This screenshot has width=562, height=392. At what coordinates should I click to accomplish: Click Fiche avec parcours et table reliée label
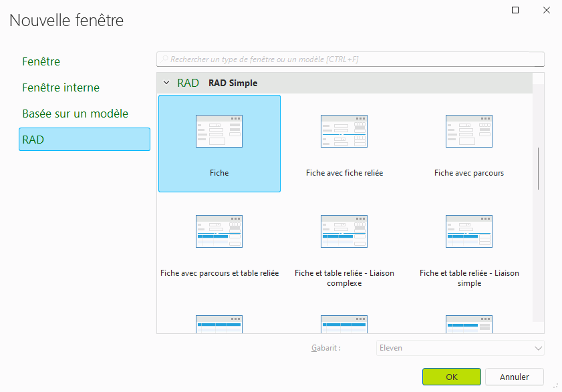tap(219, 273)
